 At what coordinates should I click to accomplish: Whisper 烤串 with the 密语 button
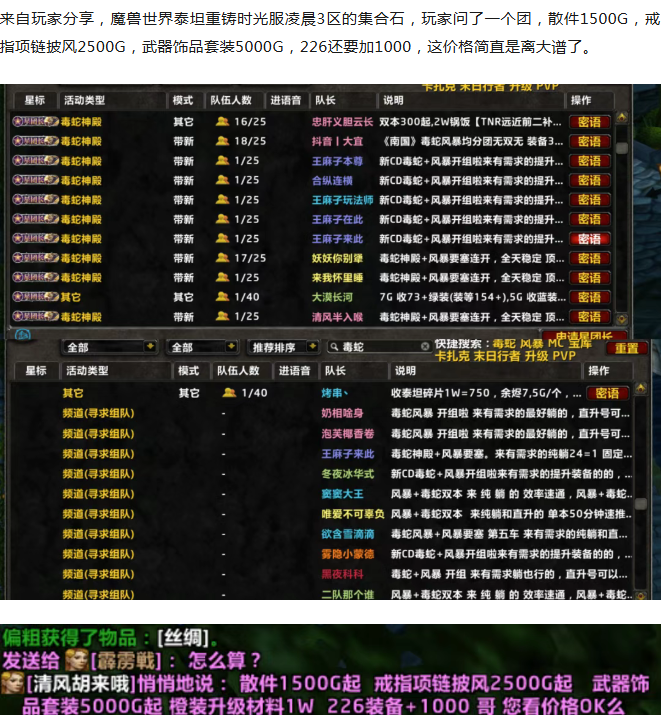click(x=605, y=394)
